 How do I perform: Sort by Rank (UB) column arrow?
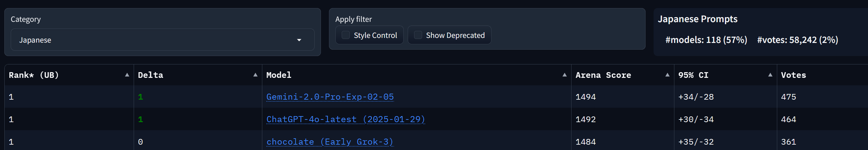tap(127, 75)
